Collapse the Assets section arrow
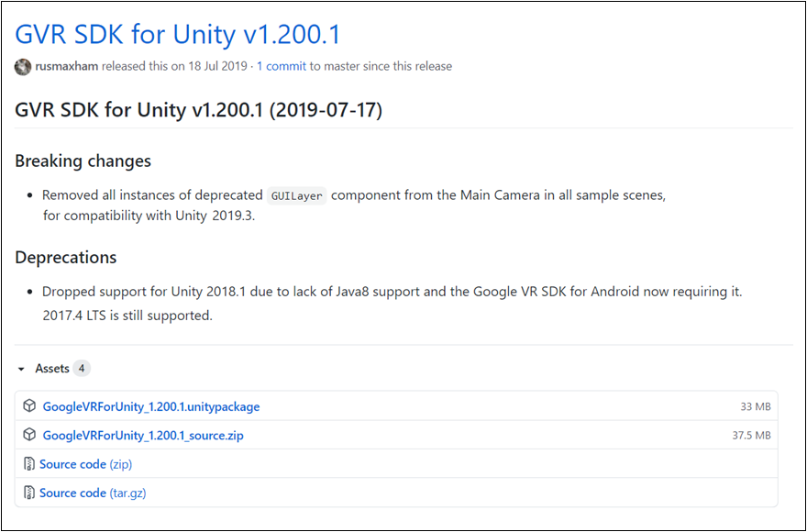This screenshot has height=532, width=807. pos(21,369)
